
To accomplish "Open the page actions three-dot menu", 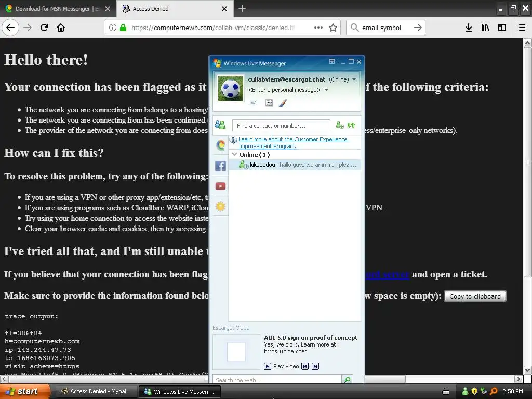I will [x=318, y=28].
